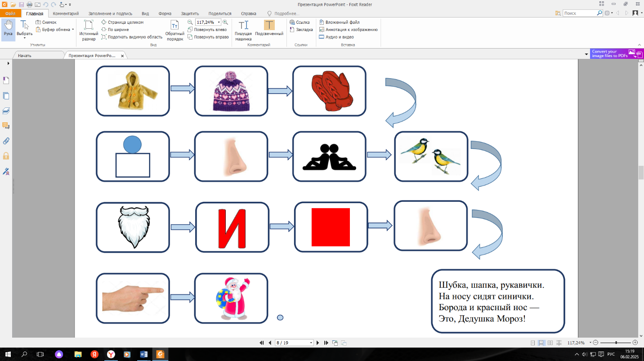Open search settings gear dropdown
Image resolution: width=644 pixels, height=361 pixels.
tap(609, 13)
